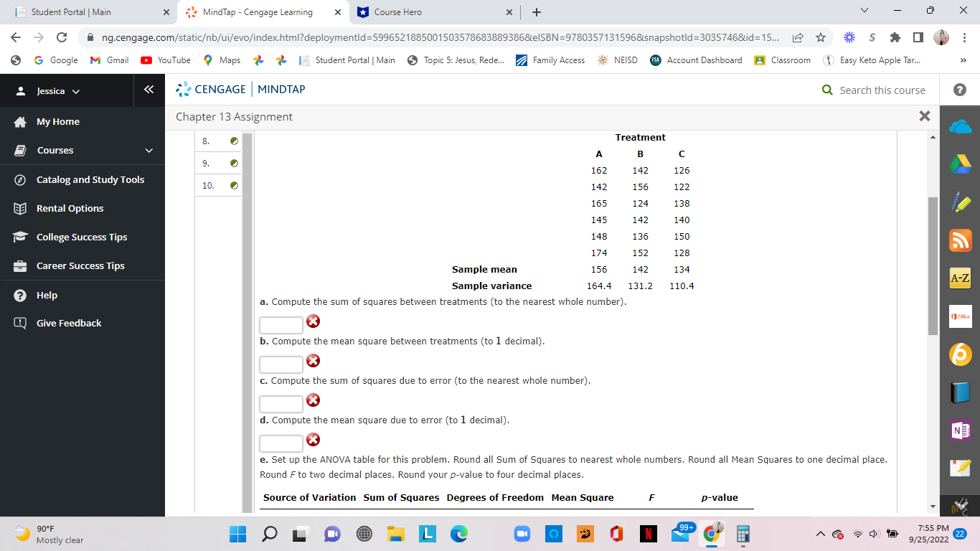Collapse the MindTap navigation sidebar
The height and width of the screenshot is (551, 980).
pos(149,89)
